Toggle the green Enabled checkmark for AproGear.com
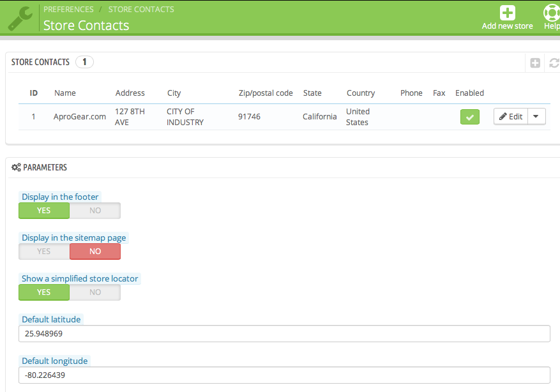Image resolution: width=560 pixels, height=392 pixels. point(469,117)
